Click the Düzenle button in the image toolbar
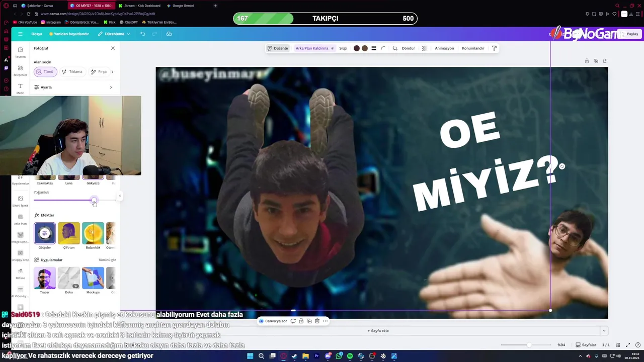Screen dimensions: 644x362 (278, 48)
